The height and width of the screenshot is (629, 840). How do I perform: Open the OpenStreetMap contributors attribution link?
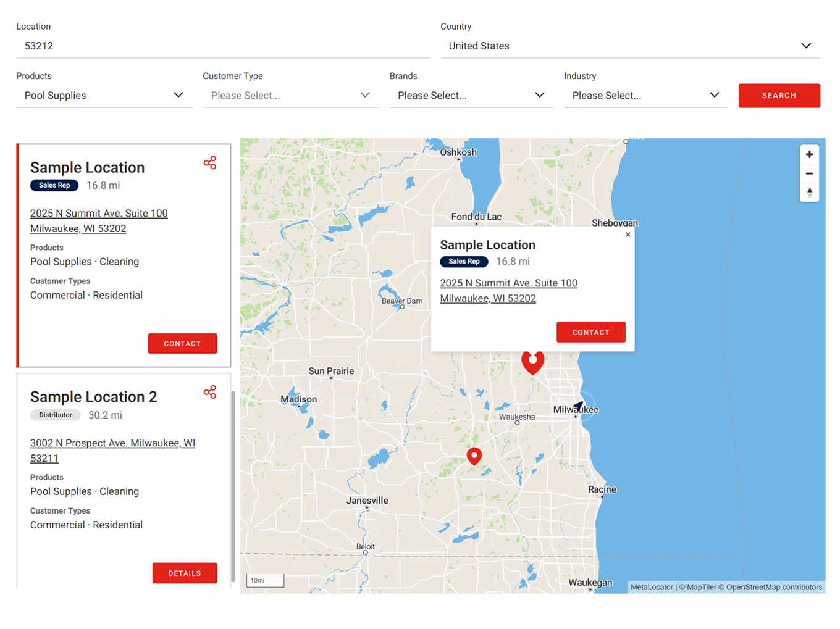[x=773, y=587]
